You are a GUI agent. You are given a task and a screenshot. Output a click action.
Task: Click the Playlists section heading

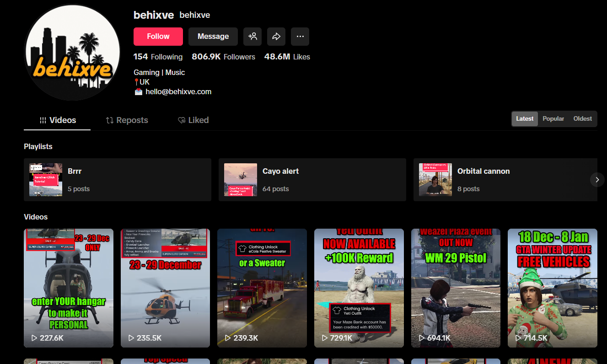38,146
